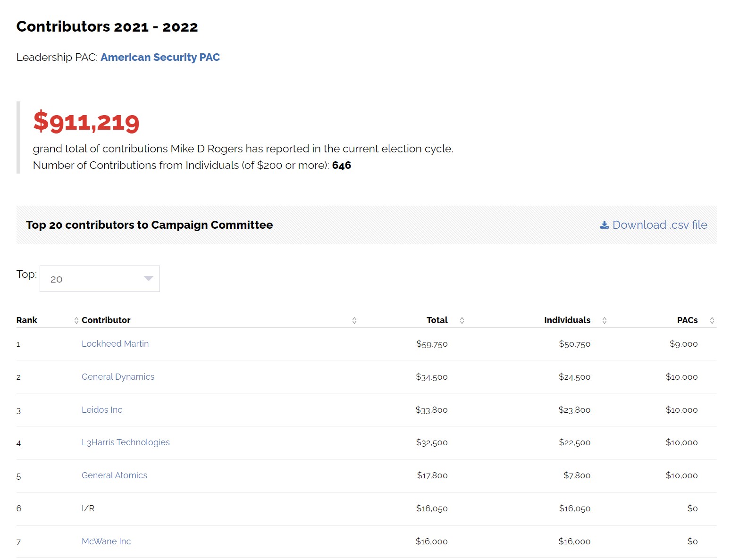Click the PACs column header label
Viewport: 756px width, 558px height.
[687, 320]
